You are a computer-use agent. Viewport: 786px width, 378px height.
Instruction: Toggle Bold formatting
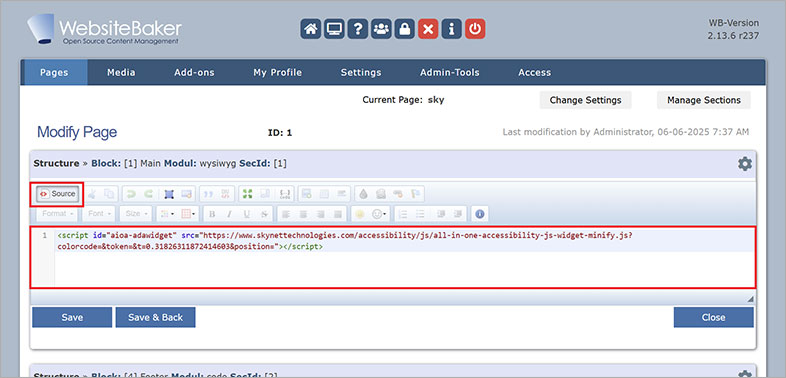tap(212, 214)
